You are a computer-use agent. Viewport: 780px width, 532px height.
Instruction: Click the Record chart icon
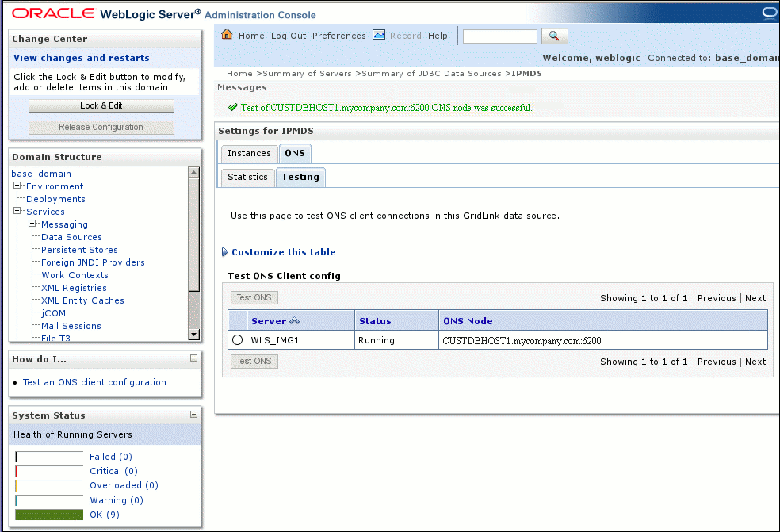tap(379, 35)
